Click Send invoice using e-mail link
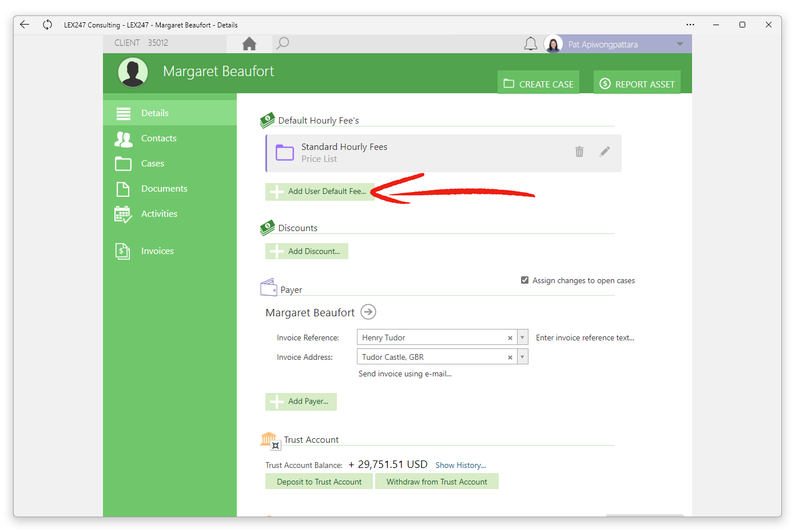795x532 pixels. pos(405,374)
